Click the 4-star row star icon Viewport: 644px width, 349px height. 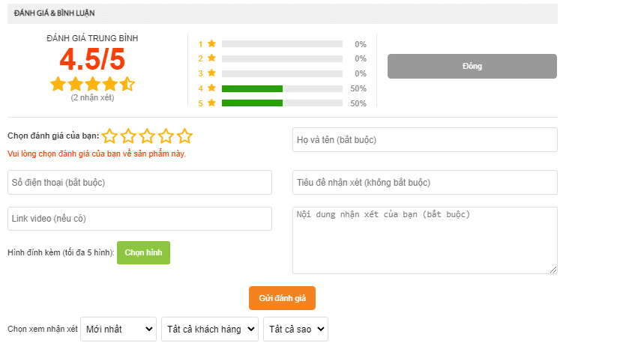(x=212, y=88)
